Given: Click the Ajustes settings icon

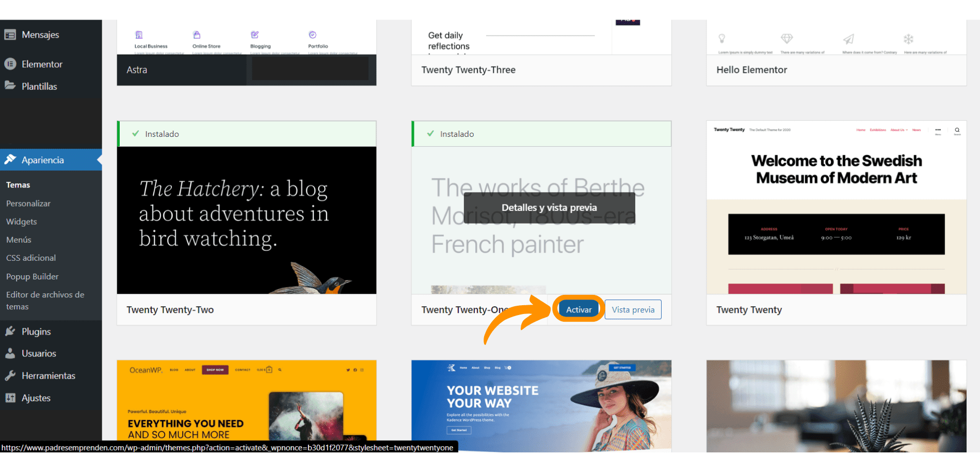Looking at the screenshot, I should [x=10, y=398].
